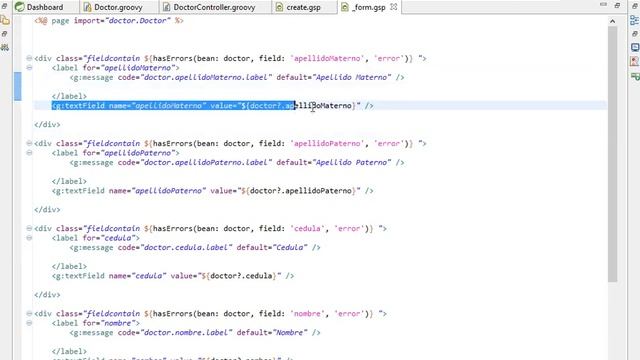This screenshot has height=360, width=640.
Task: Open the Servers fast view icon
Action: tap(5, 47)
